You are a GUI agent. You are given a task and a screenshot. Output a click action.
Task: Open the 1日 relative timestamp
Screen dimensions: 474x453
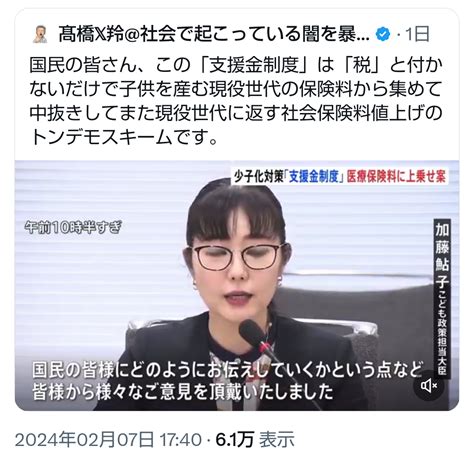417,34
